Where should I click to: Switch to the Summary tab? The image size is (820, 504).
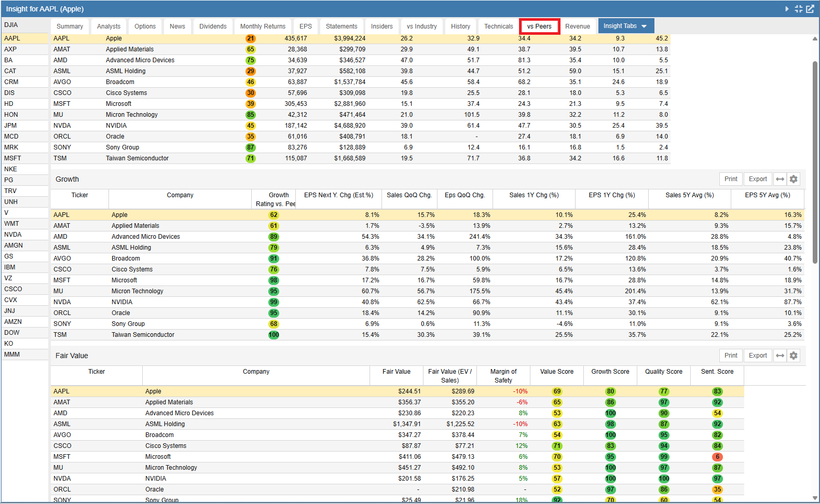[x=70, y=26]
